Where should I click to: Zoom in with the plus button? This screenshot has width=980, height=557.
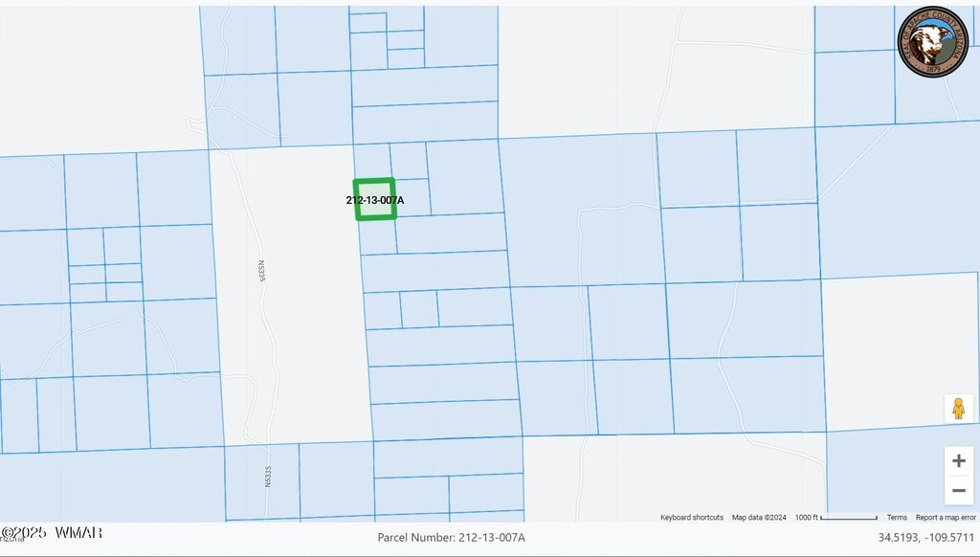coord(958,460)
